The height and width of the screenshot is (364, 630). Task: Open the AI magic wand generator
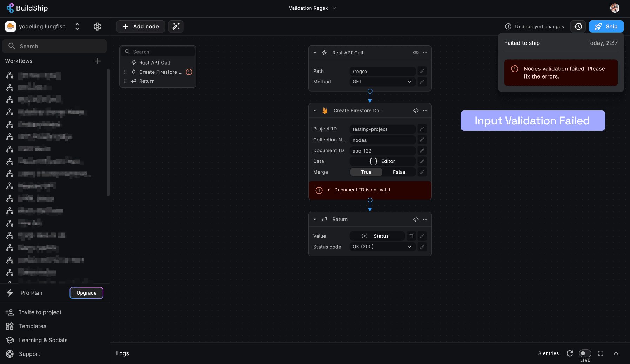pos(176,27)
